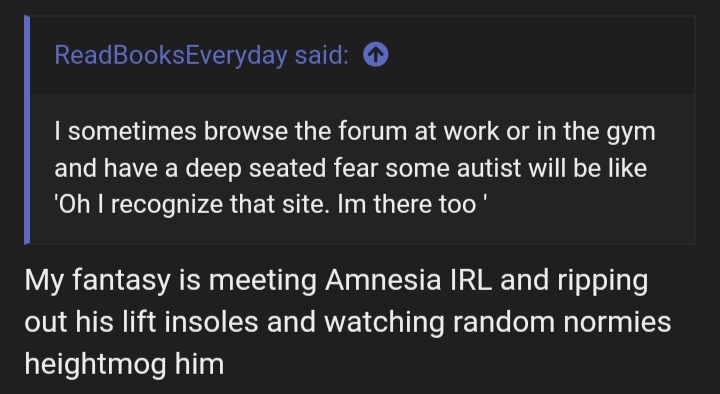The height and width of the screenshot is (394, 720).
Task: Click the username ReadBooksEveryday
Action: [x=171, y=55]
